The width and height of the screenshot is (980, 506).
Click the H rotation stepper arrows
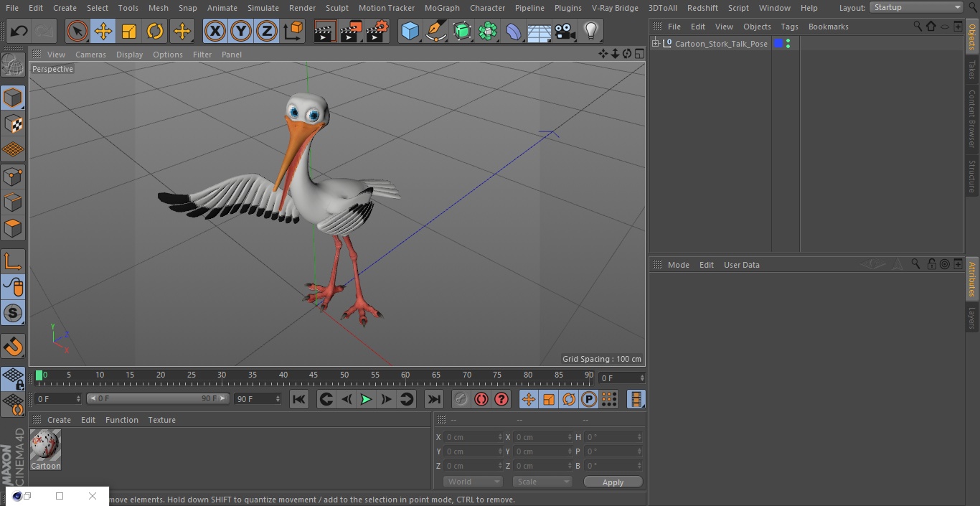pos(640,437)
